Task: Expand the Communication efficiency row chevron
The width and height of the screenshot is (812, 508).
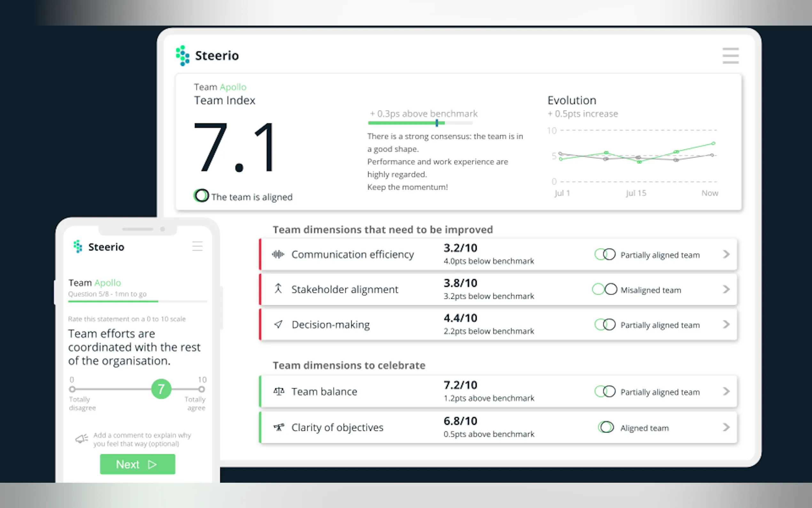Action: [726, 254]
